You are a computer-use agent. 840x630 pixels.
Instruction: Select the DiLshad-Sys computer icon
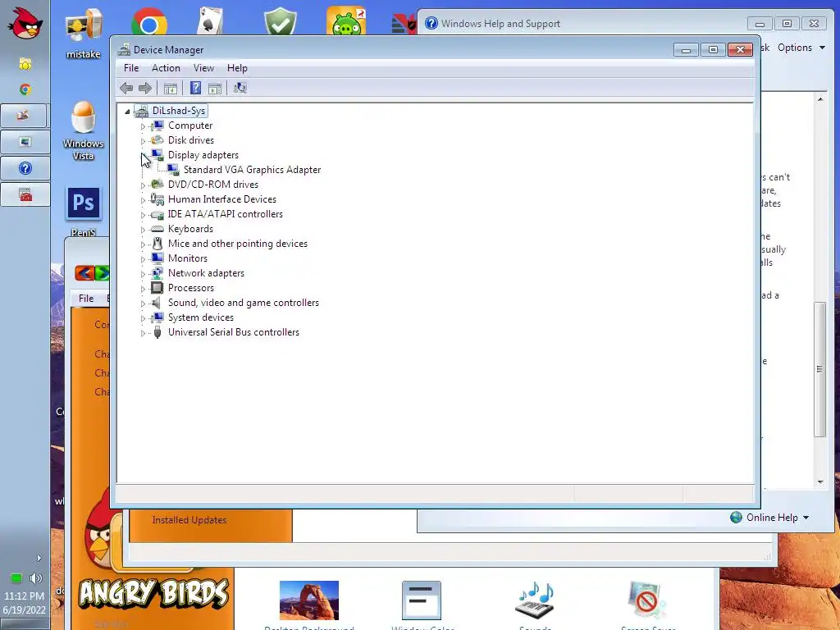tap(141, 111)
